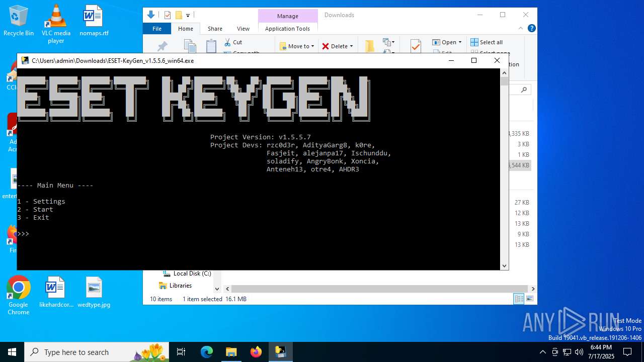Select the likehardcor... Word document on desktop
The height and width of the screenshot is (362, 644).
pyautogui.click(x=56, y=292)
